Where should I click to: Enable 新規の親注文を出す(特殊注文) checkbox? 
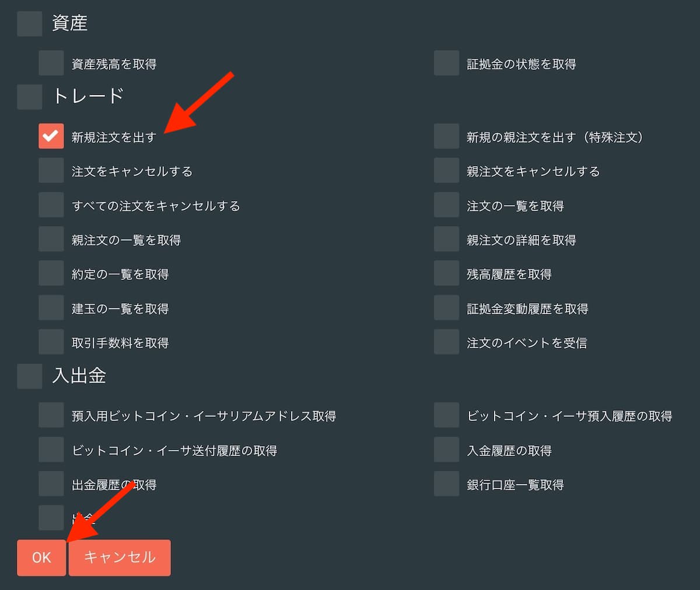tap(446, 136)
